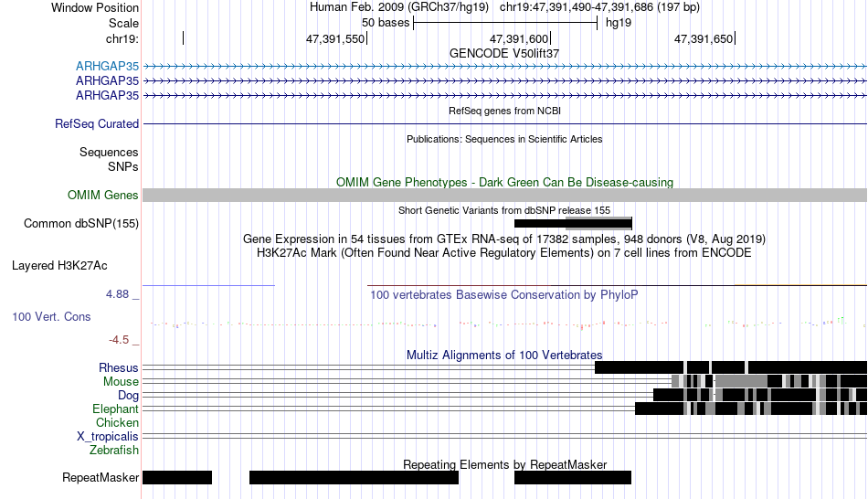The width and height of the screenshot is (868, 499).
Task: Open the RefSeq genes from NCBI title
Action: pos(504,111)
